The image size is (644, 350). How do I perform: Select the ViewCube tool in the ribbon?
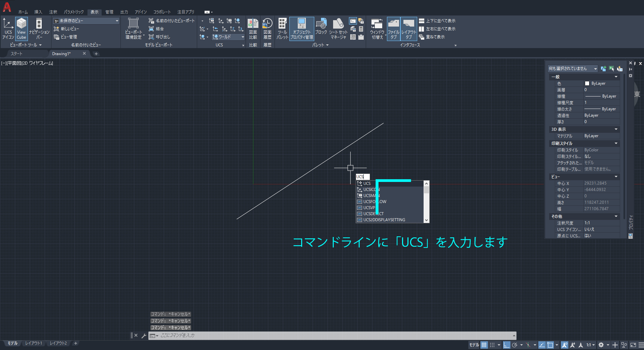(21, 28)
